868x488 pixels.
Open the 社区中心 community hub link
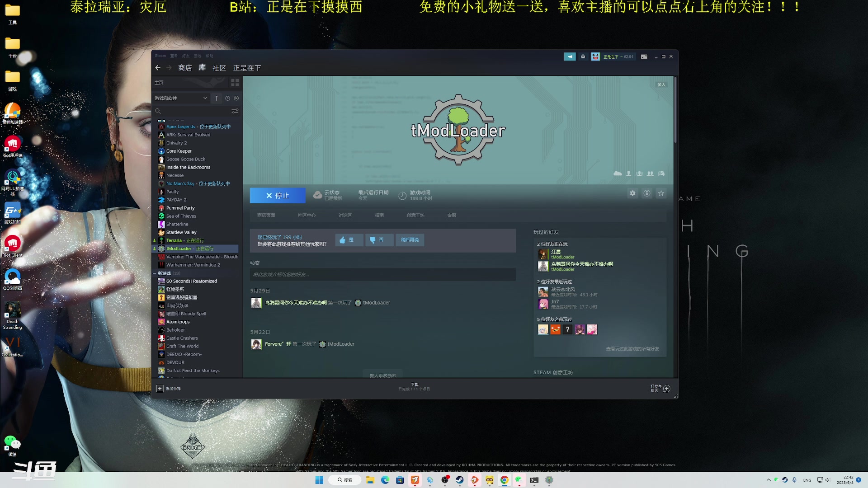307,216
